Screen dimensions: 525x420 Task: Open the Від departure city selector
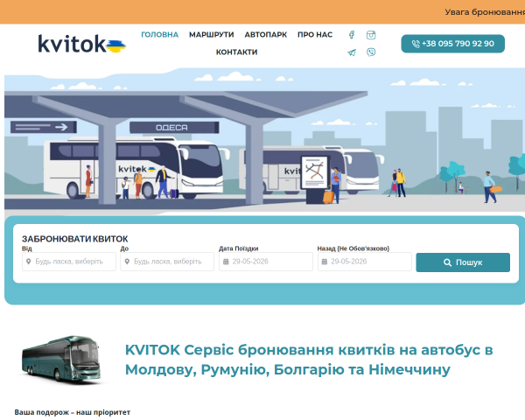[69, 262]
